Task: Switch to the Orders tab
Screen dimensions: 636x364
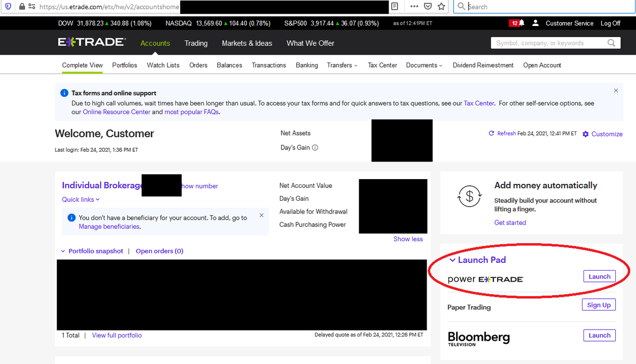Action: (198, 65)
